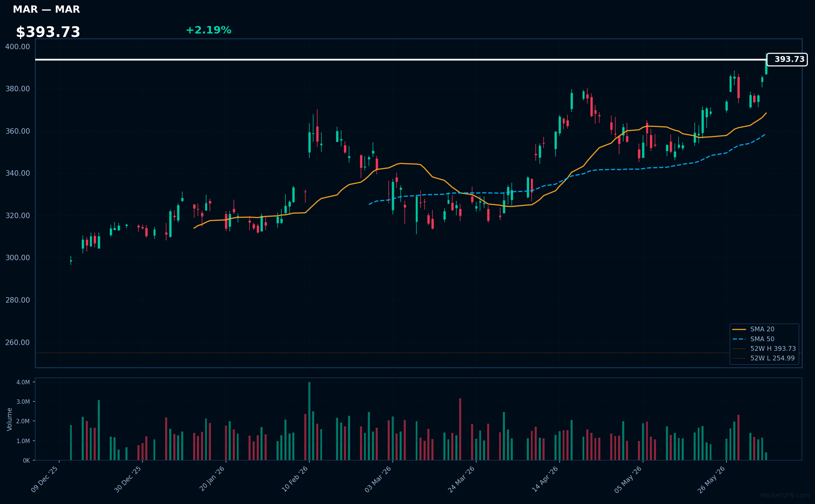This screenshot has width=815, height=504.
Task: Click the "260.00" price axis label
Action: pyautogui.click(x=17, y=342)
